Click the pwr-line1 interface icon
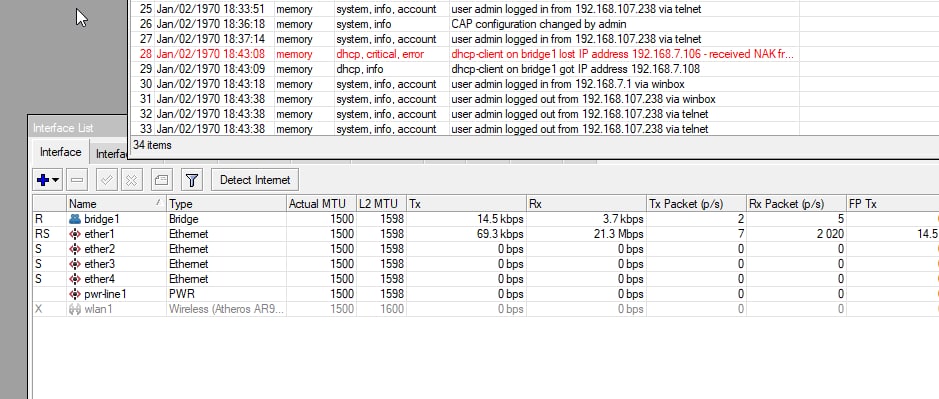The image size is (939, 399). tap(75, 294)
